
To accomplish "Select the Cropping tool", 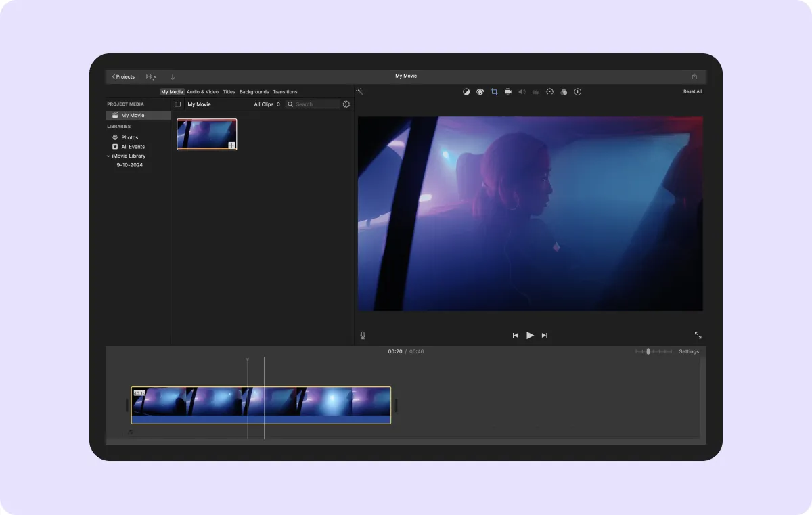I will point(494,91).
